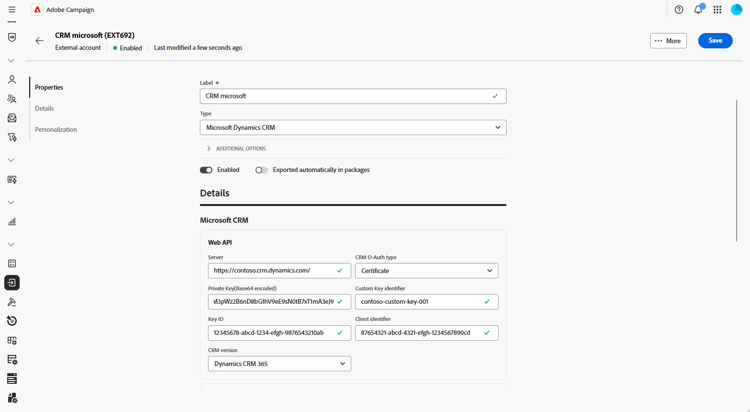The width and height of the screenshot is (750, 412).
Task: Go to the Details section tab
Action: 45,108
